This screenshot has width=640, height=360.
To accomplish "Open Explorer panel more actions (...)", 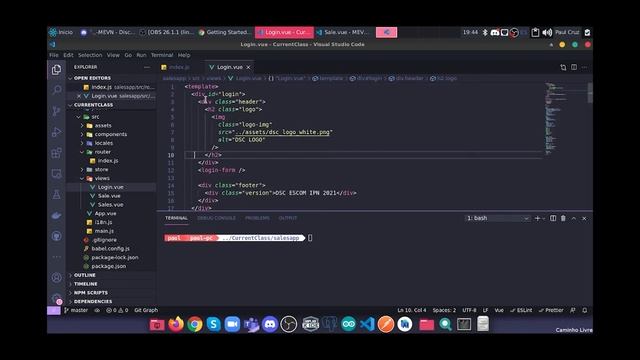I will click(147, 67).
